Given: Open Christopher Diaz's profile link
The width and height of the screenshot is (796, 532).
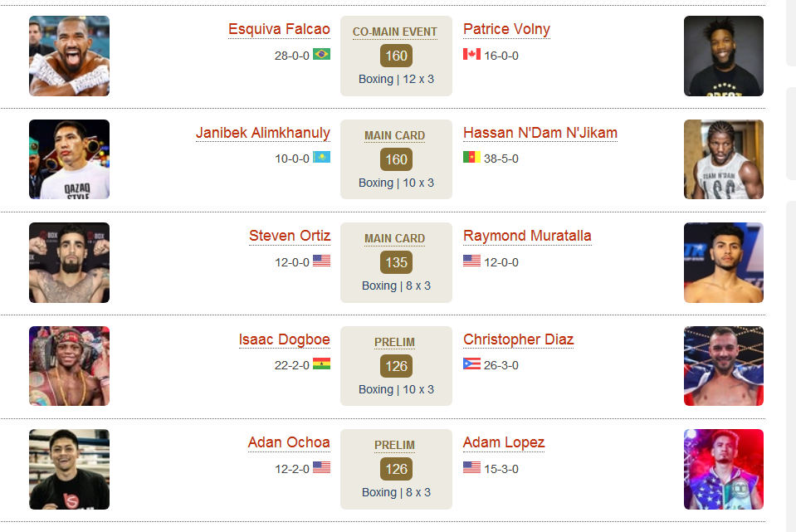Looking at the screenshot, I should tap(518, 339).
